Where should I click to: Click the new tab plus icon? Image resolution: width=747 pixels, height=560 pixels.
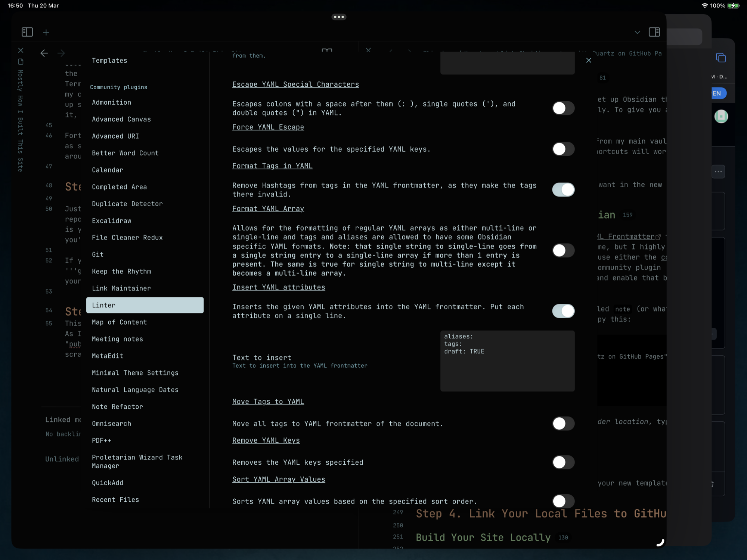click(46, 33)
